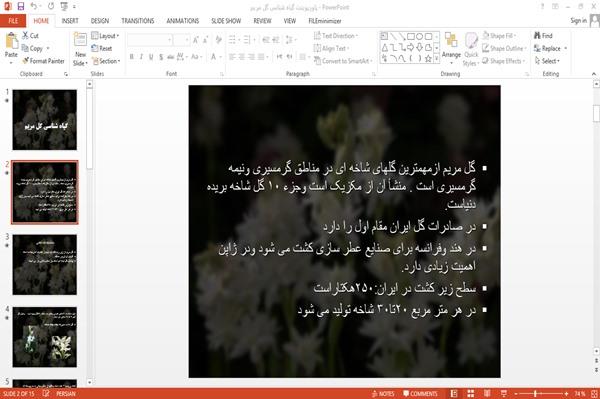Increase the font size

click(x=196, y=40)
